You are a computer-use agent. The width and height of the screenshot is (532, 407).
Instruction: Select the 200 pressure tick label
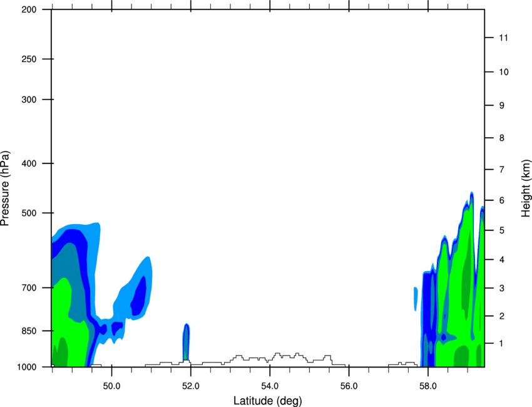pyautogui.click(x=29, y=9)
